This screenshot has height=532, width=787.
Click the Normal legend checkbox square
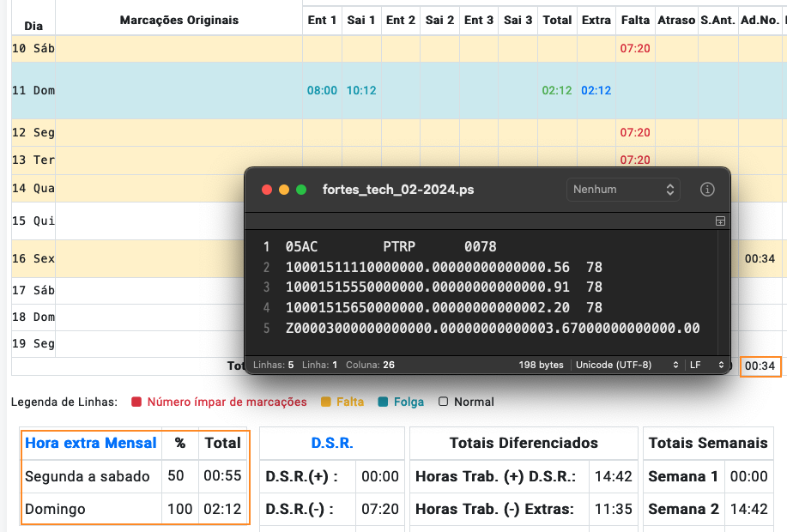[x=443, y=402]
